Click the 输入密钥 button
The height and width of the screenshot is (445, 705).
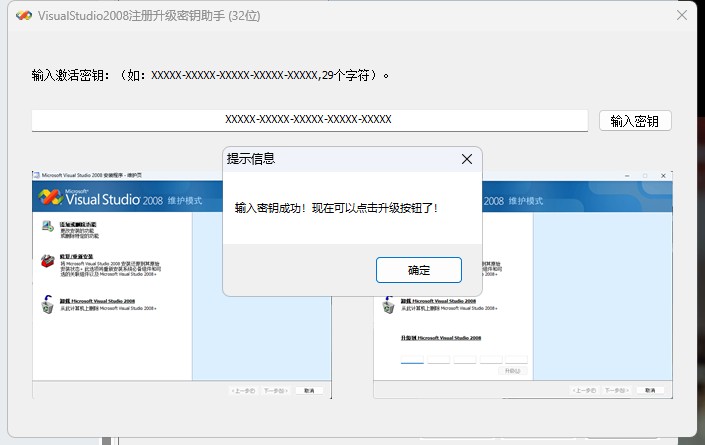tap(635, 121)
